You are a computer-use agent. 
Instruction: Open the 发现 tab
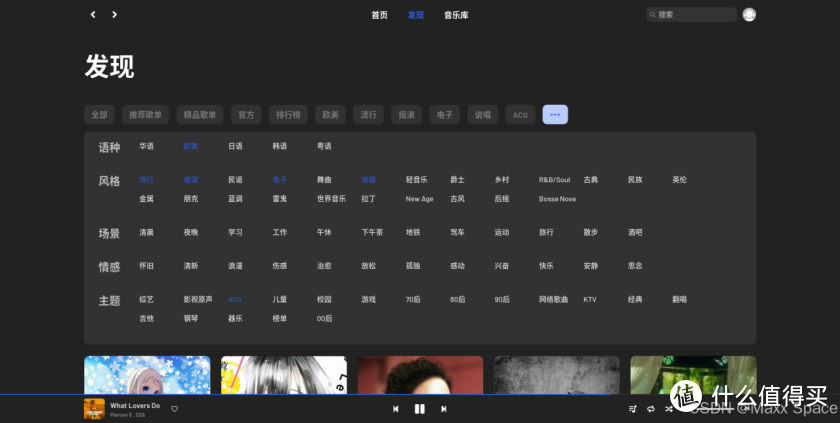point(416,15)
